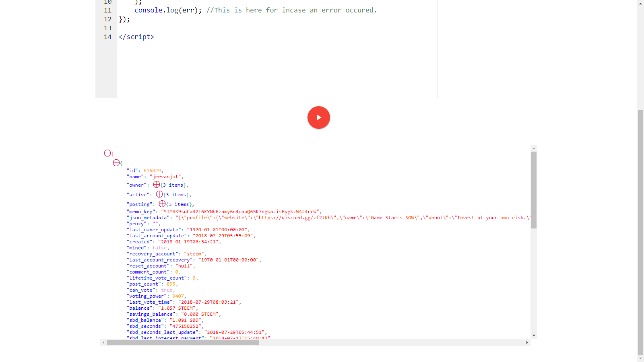Collapse the root JSON array
Screen dimensions: 644x362
click(107, 153)
